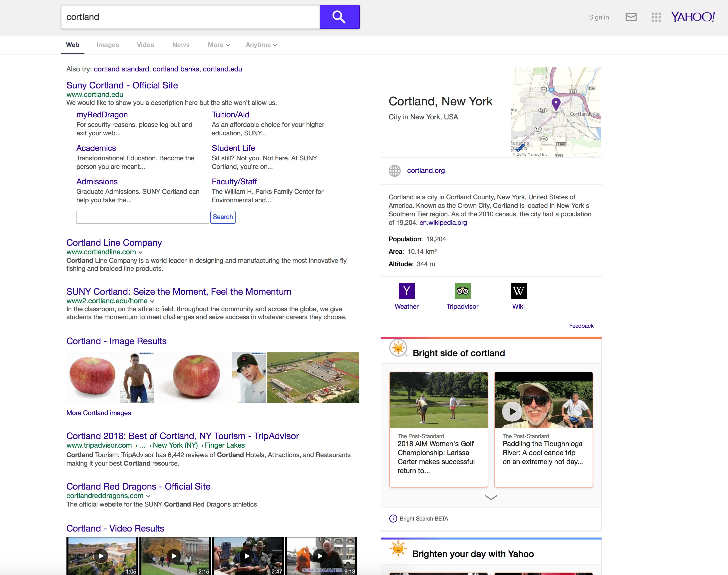Open the first red apple image
Screen dimensions: 728x575
point(93,377)
